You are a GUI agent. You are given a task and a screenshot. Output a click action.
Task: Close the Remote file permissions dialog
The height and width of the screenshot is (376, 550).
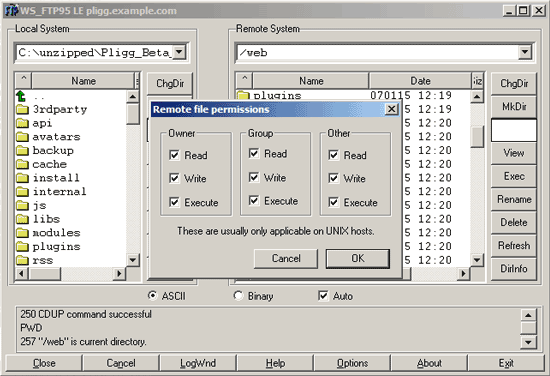pyautogui.click(x=391, y=109)
